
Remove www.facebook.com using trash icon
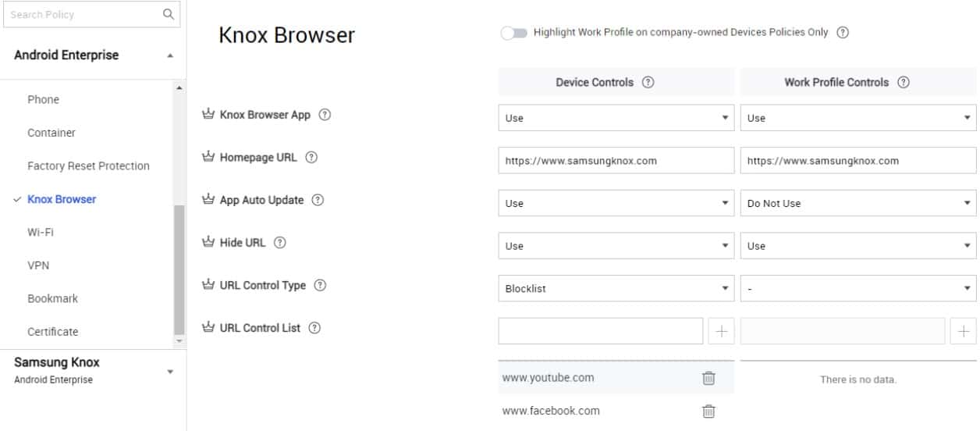click(x=708, y=411)
